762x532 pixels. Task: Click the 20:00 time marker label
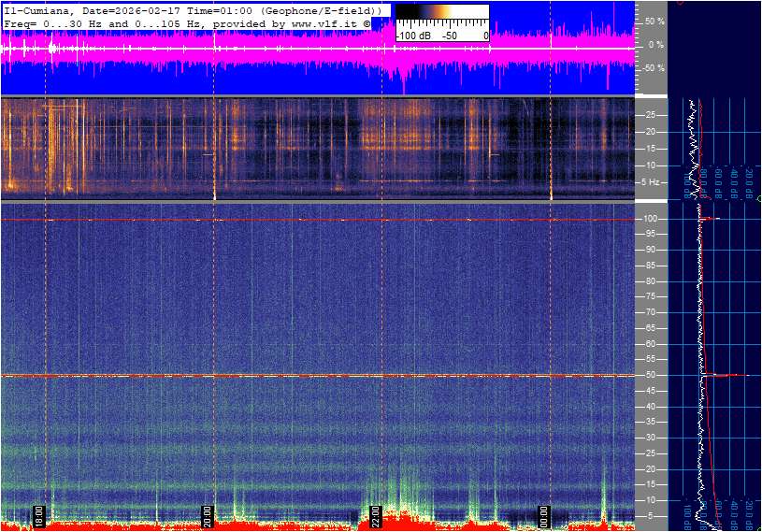coord(208,515)
